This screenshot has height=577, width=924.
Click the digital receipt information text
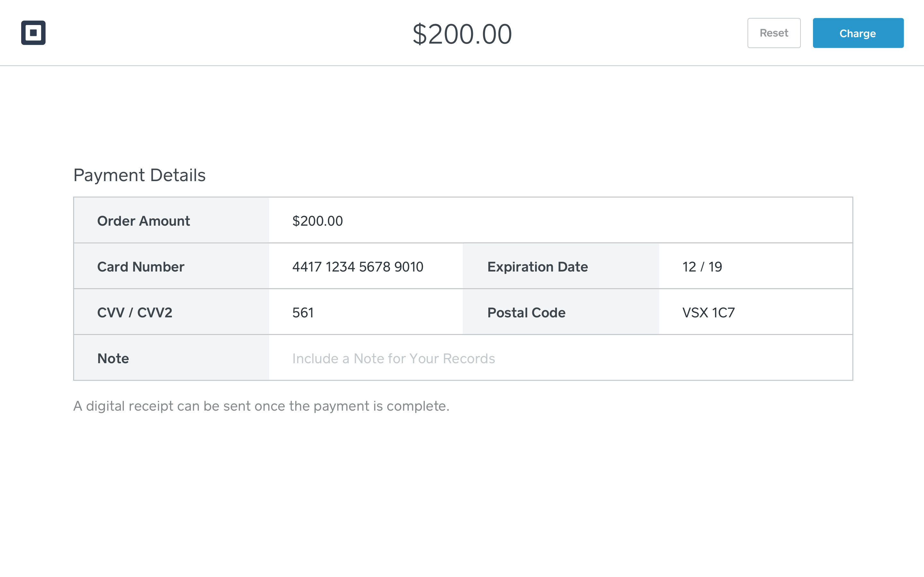coord(261,406)
